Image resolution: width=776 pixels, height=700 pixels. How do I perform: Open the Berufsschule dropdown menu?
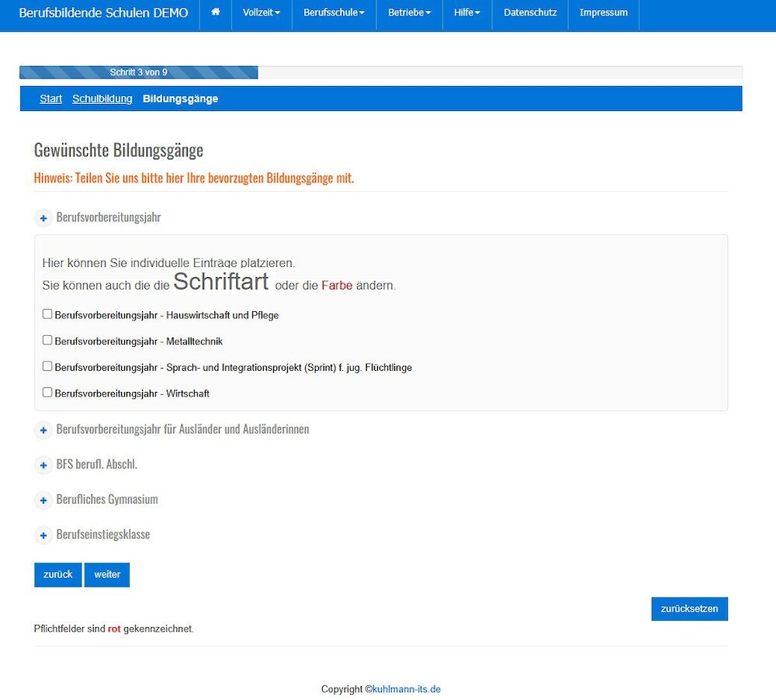click(334, 13)
